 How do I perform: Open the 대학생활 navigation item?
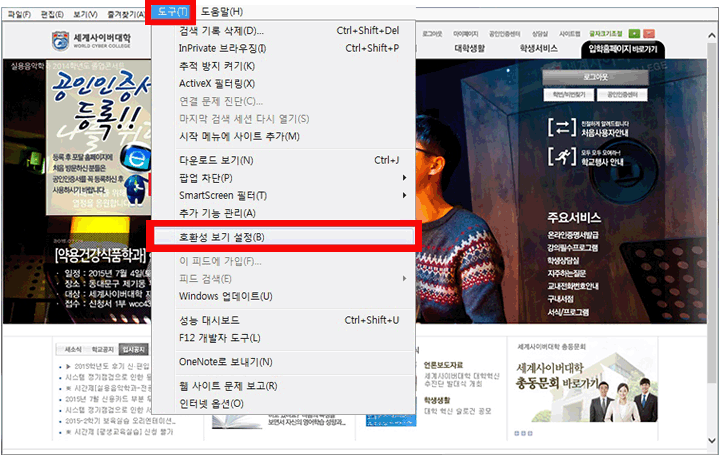coord(470,48)
